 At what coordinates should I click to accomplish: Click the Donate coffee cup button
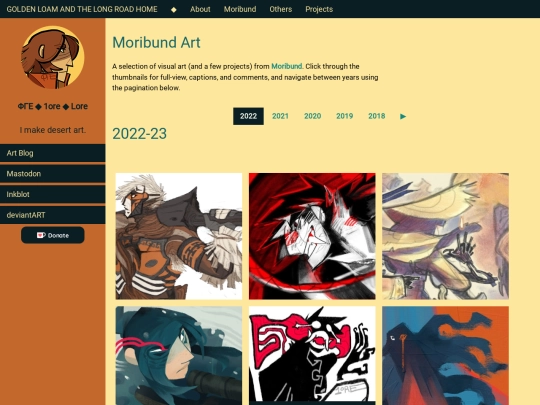pyautogui.click(x=53, y=235)
